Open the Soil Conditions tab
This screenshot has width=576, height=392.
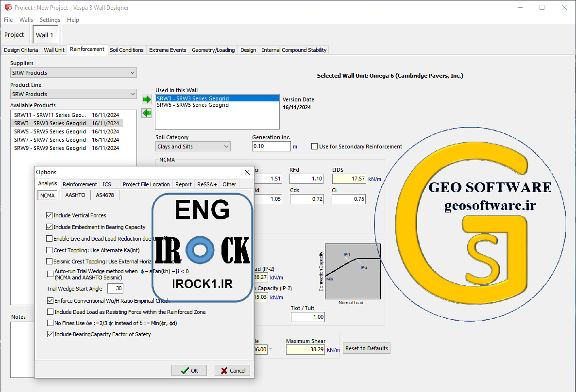click(x=127, y=50)
